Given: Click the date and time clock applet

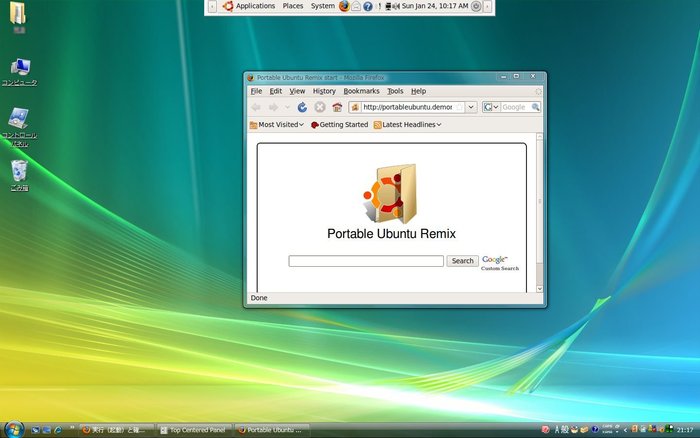Looking at the screenshot, I should coord(435,6).
